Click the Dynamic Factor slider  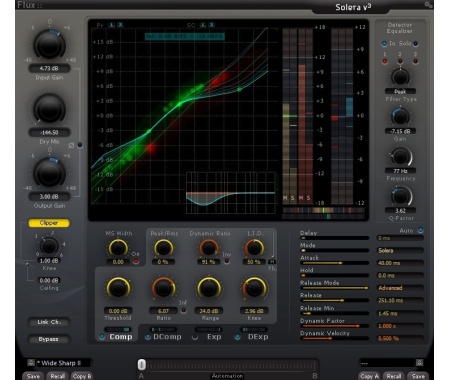pyautogui.click(x=334, y=326)
